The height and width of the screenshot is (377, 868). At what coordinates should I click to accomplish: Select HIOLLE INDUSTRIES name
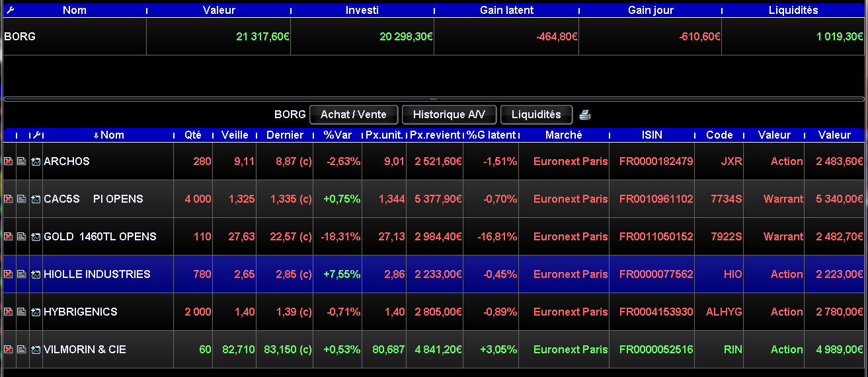tap(97, 275)
